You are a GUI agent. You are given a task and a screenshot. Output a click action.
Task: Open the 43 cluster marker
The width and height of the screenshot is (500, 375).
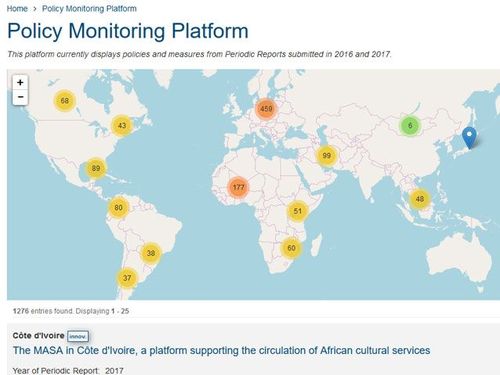(x=122, y=125)
